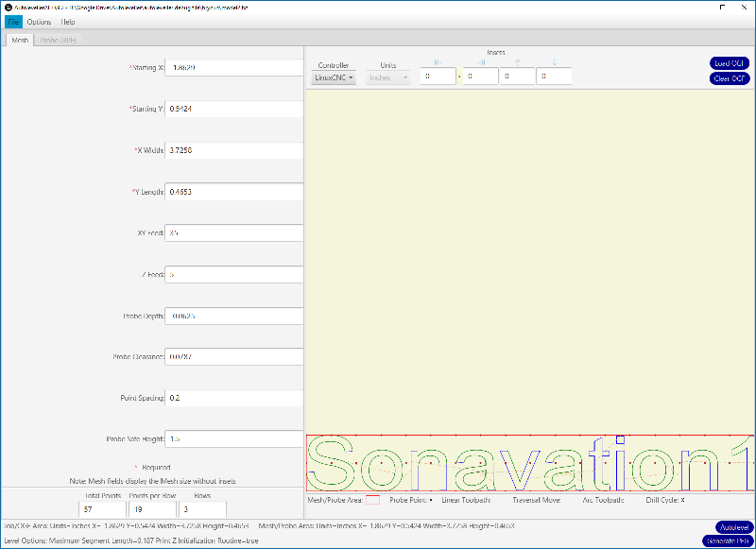The width and height of the screenshot is (756, 549).
Task: Click the Autoleveller app icon in title bar
Action: click(x=8, y=7)
